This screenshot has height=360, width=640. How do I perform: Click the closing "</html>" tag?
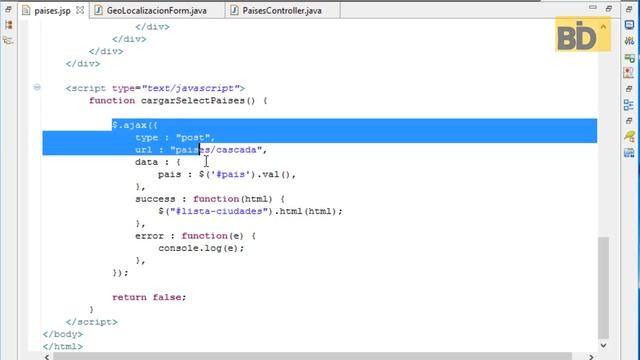62,347
